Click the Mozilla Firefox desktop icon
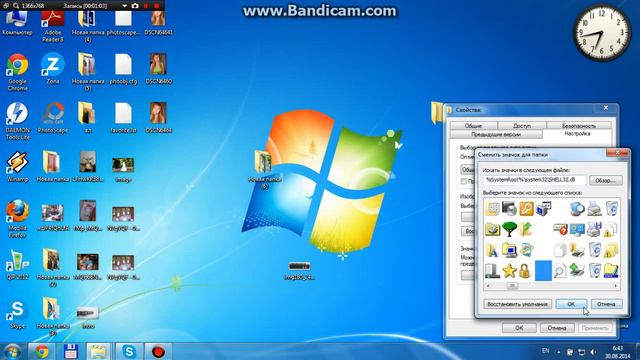 point(18,219)
